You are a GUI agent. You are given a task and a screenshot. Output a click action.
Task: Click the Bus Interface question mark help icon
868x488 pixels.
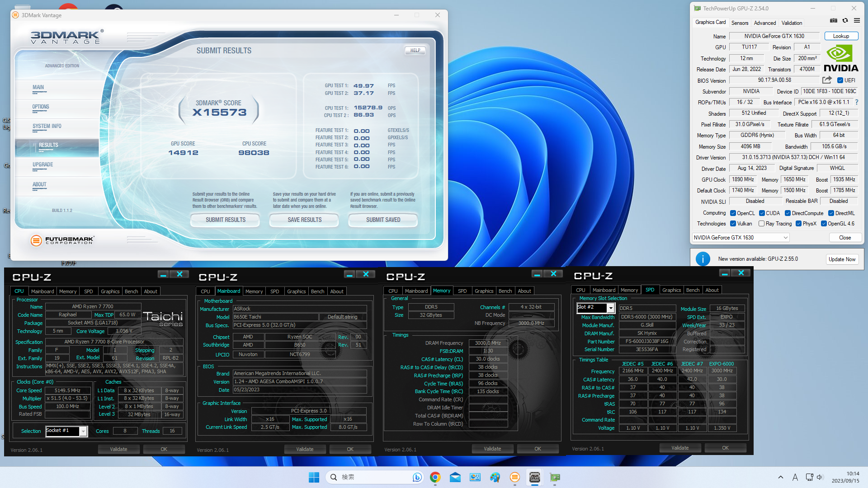click(x=856, y=102)
